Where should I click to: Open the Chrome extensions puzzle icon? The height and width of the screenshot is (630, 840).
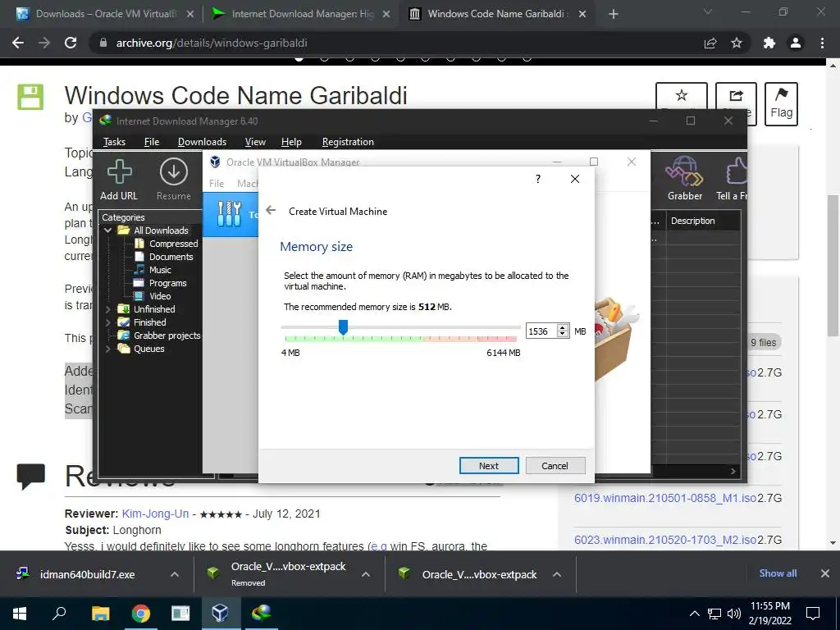click(x=769, y=43)
